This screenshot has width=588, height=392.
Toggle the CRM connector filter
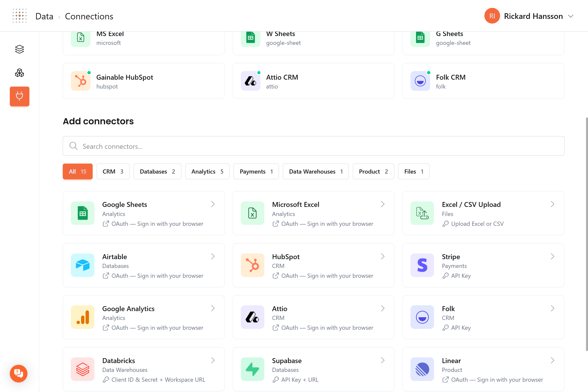[x=113, y=171]
